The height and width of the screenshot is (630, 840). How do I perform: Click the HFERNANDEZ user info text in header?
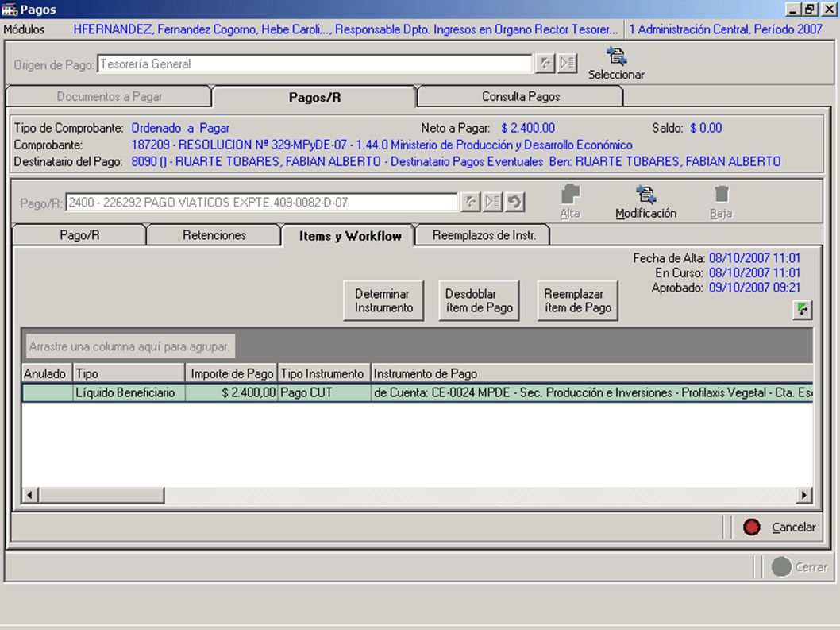pos(345,29)
